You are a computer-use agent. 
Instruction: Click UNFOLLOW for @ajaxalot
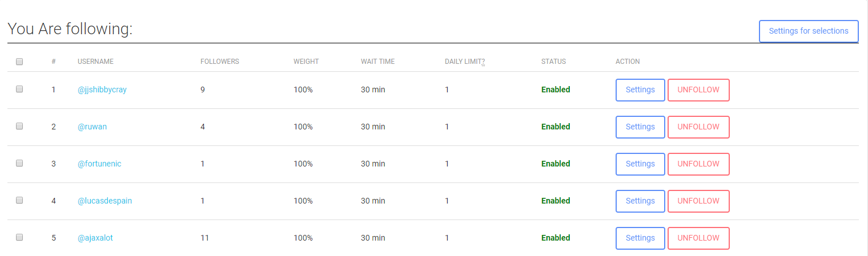point(698,238)
